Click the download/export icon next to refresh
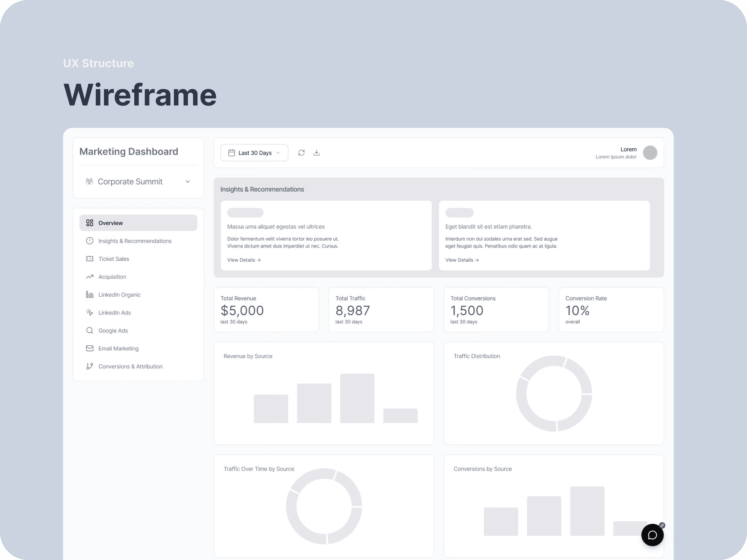This screenshot has height=560, width=747. (x=317, y=153)
